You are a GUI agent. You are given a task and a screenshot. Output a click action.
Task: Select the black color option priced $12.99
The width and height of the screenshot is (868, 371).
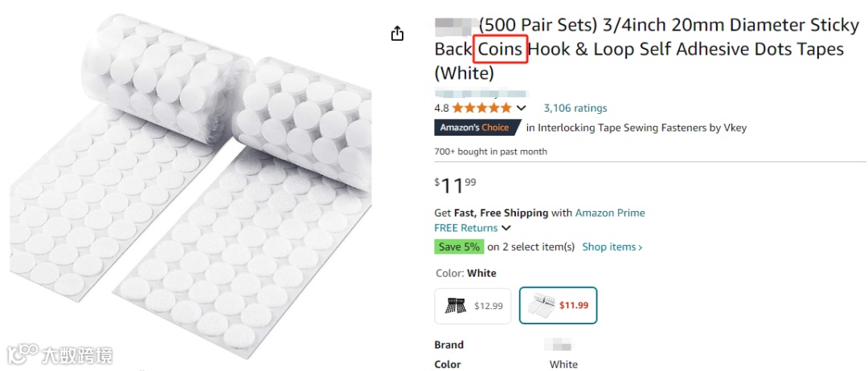(x=473, y=305)
